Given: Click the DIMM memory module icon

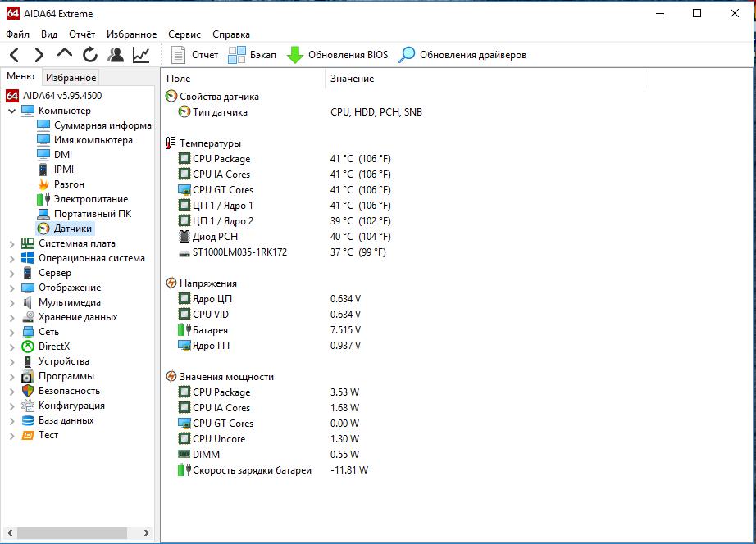Looking at the screenshot, I should point(184,454).
